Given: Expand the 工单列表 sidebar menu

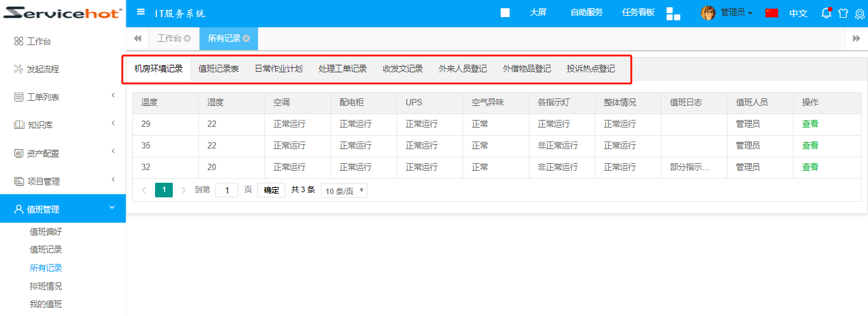Looking at the screenshot, I should pyautogui.click(x=63, y=97).
